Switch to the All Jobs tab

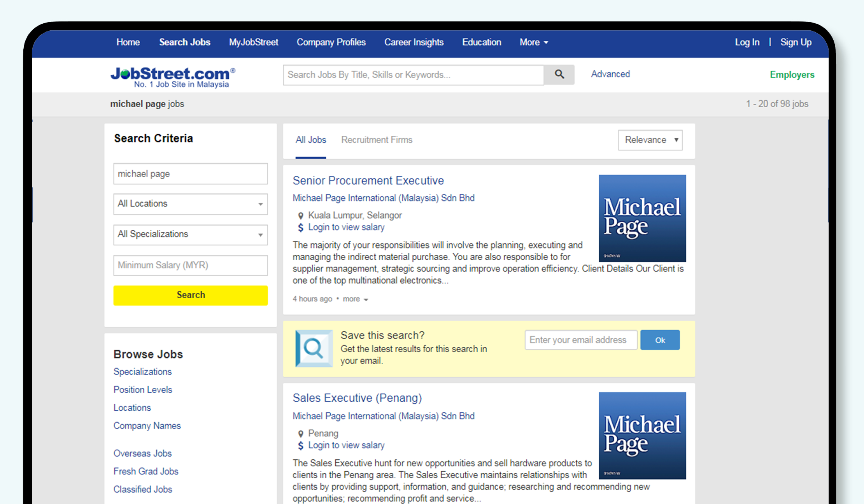coord(310,140)
